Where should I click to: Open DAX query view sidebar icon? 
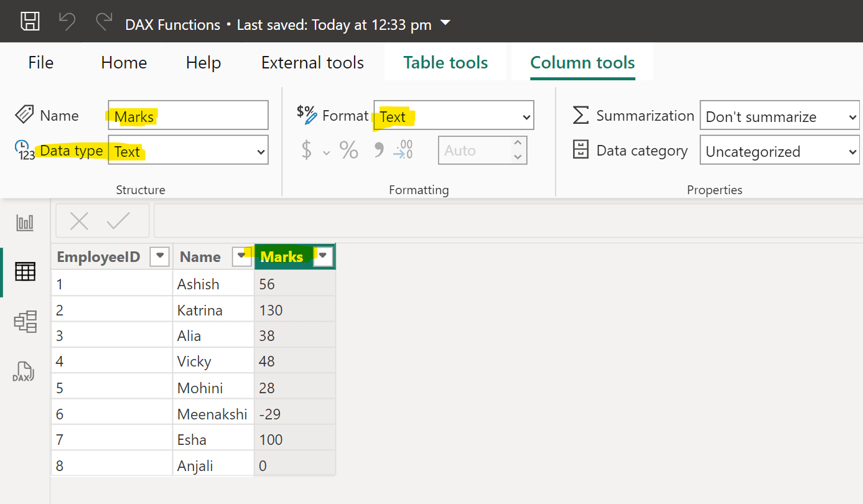click(24, 371)
